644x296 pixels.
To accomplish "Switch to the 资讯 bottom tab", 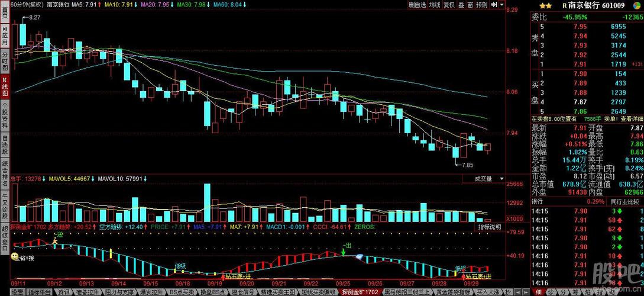I will (64, 292).
